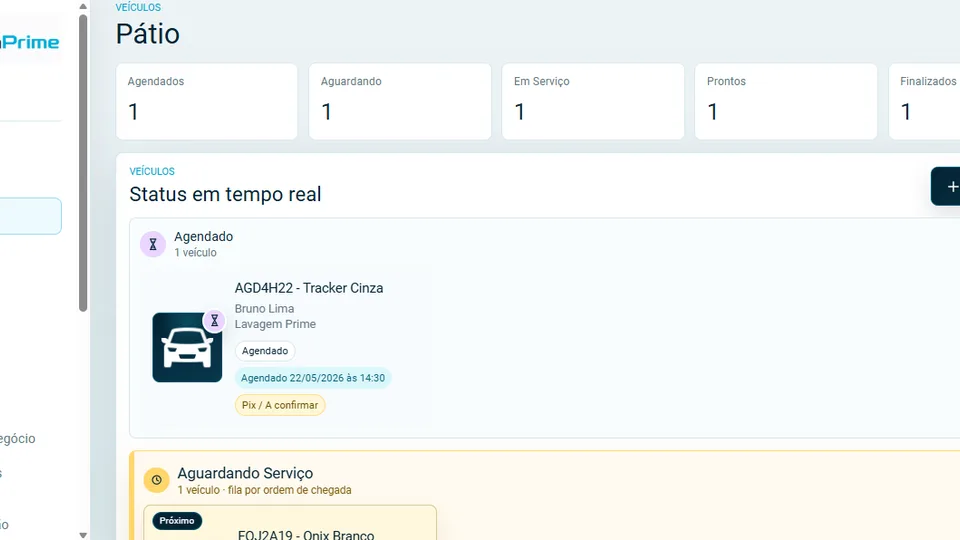Click the car thumbnail for AGD4H22
960x540 pixels.
click(187, 347)
